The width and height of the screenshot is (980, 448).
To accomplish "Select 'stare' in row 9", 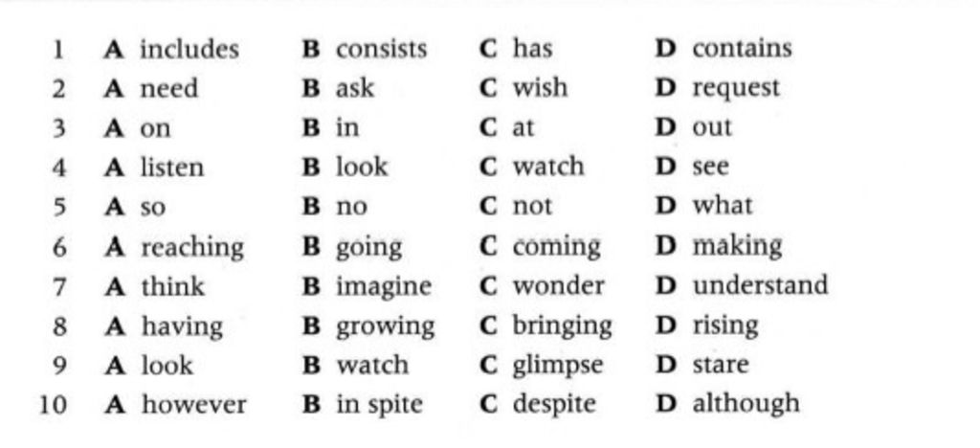I will point(721,365).
